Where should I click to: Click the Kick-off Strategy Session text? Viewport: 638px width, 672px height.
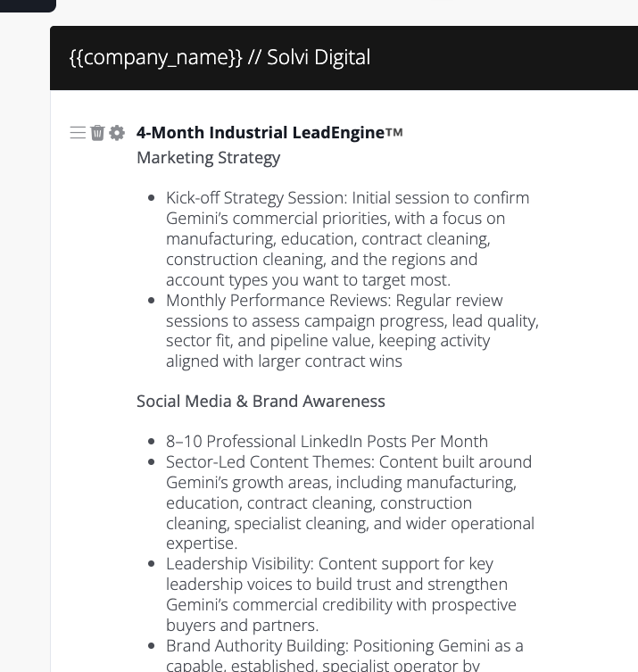coord(255,198)
